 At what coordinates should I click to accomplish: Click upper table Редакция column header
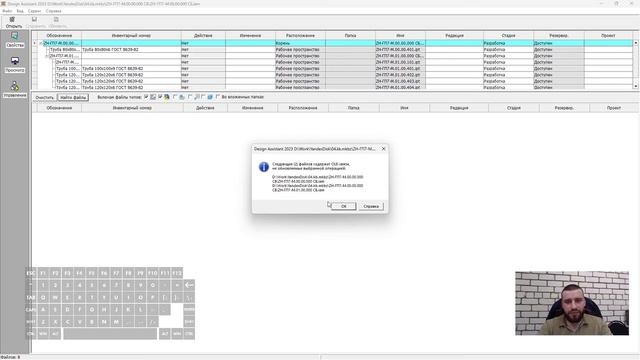tap(454, 36)
